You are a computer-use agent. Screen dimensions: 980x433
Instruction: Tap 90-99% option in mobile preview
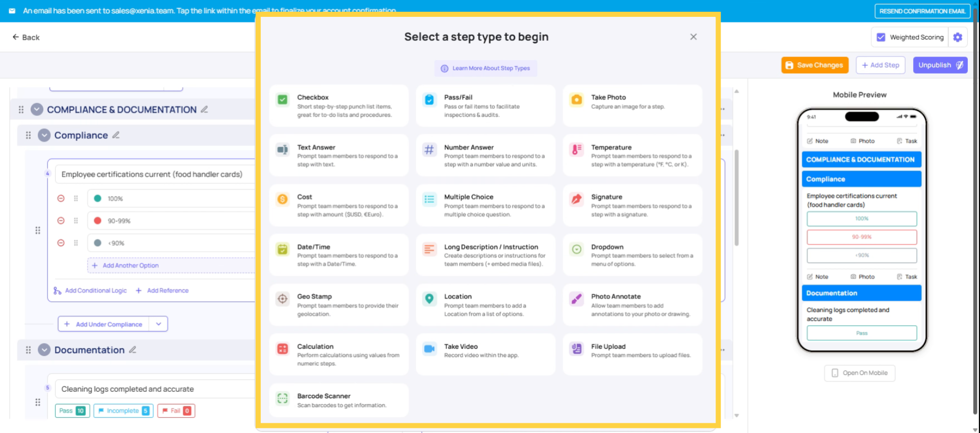(x=862, y=237)
